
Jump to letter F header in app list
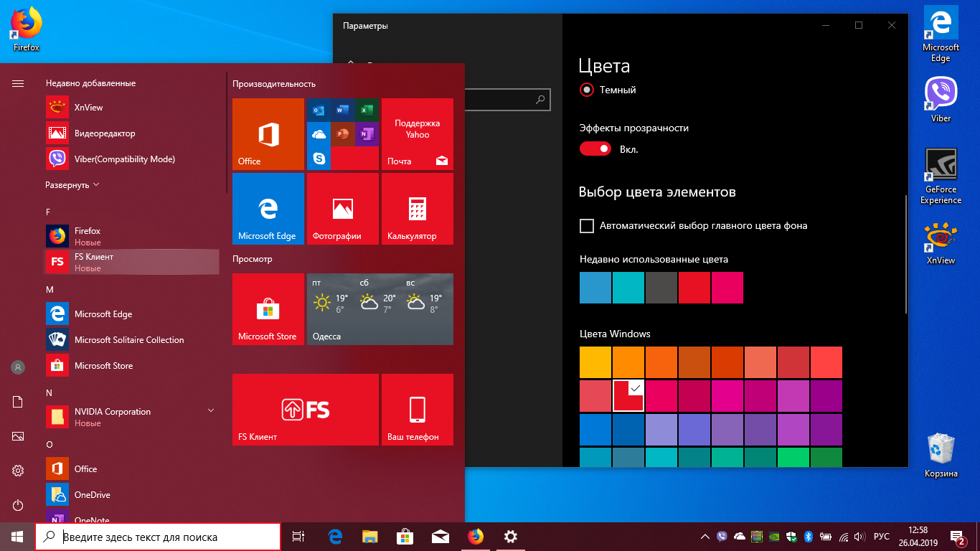tap(48, 212)
